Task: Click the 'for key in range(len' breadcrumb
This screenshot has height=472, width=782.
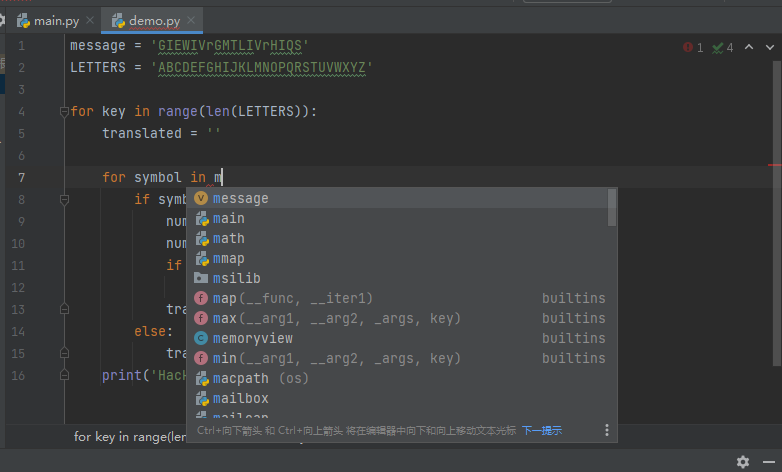Action: click(x=130, y=437)
